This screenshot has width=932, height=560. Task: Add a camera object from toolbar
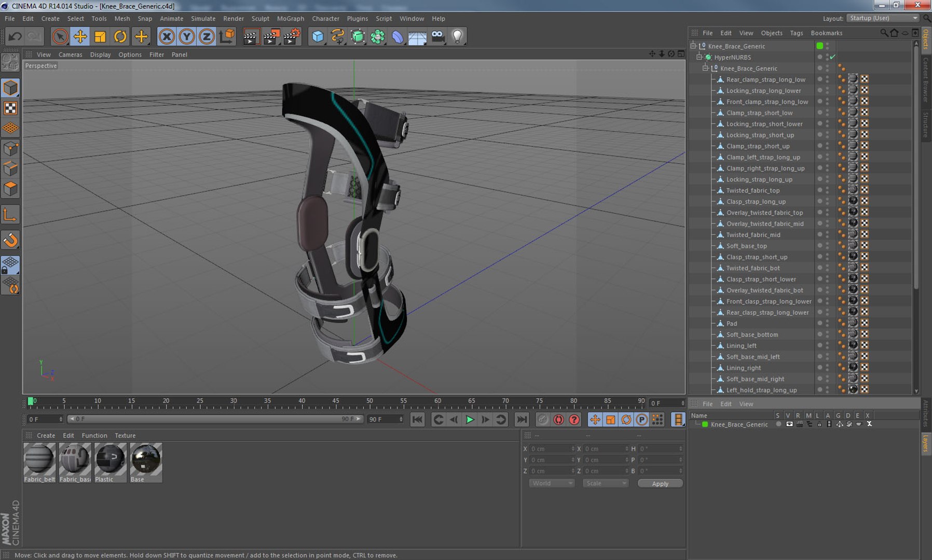438,36
